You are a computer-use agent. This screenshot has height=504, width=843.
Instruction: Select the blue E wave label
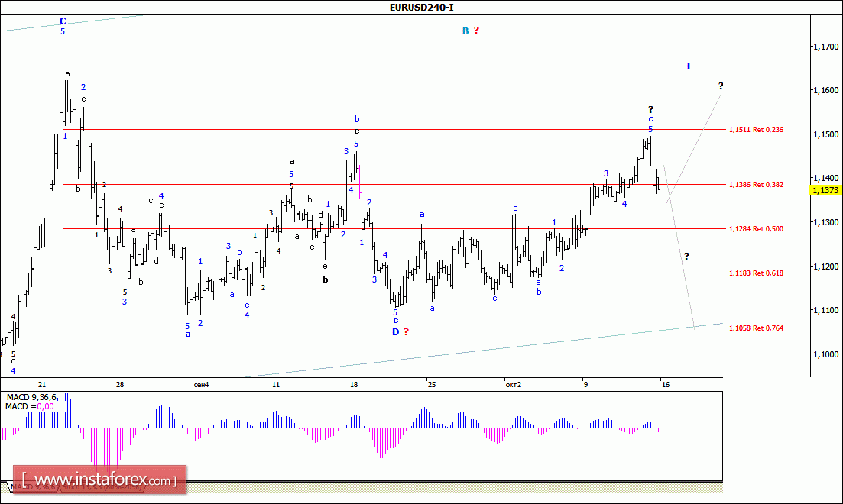coord(689,66)
